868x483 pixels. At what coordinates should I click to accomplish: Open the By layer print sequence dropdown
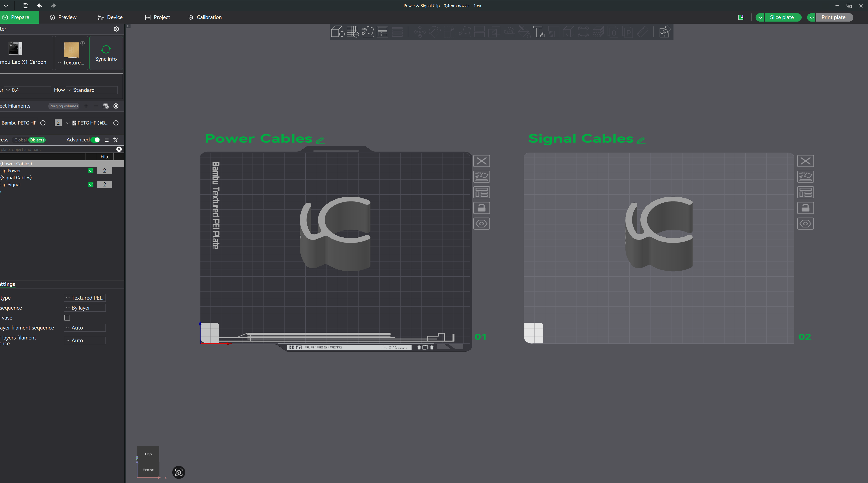point(85,308)
